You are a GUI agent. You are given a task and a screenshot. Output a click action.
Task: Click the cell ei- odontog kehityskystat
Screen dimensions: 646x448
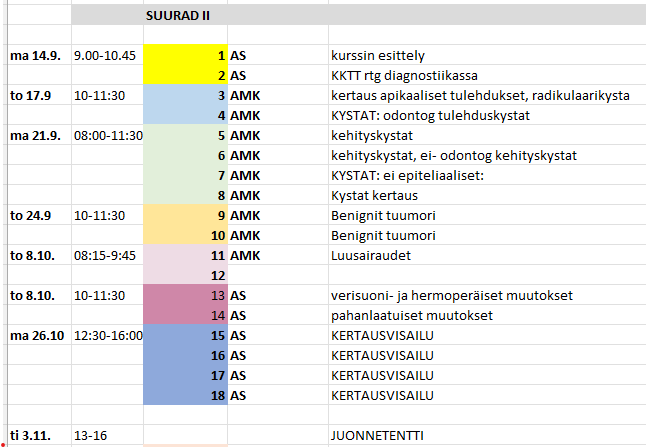[487, 155]
